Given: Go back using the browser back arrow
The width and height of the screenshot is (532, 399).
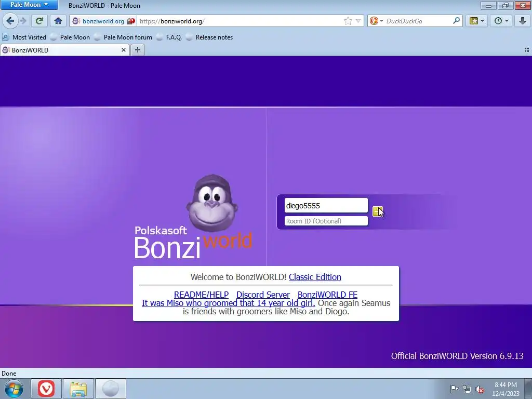Looking at the screenshot, I should [x=10, y=21].
